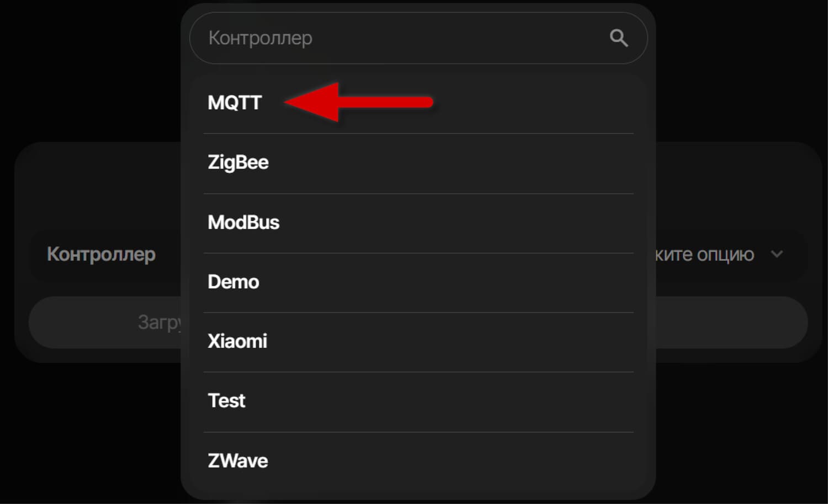Pick ModBus in the dropdown list
This screenshot has width=828, height=504.
point(243,222)
